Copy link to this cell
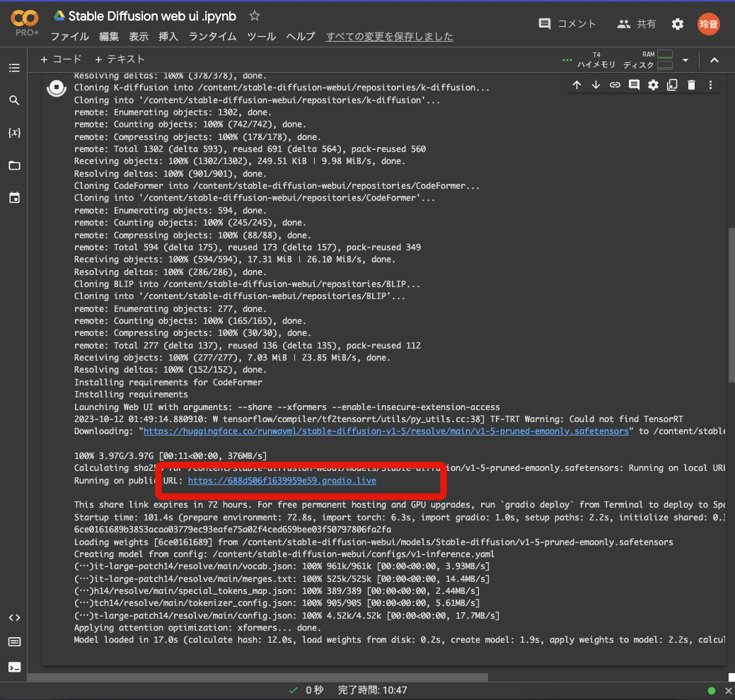This screenshot has height=700, width=735. 615,85
